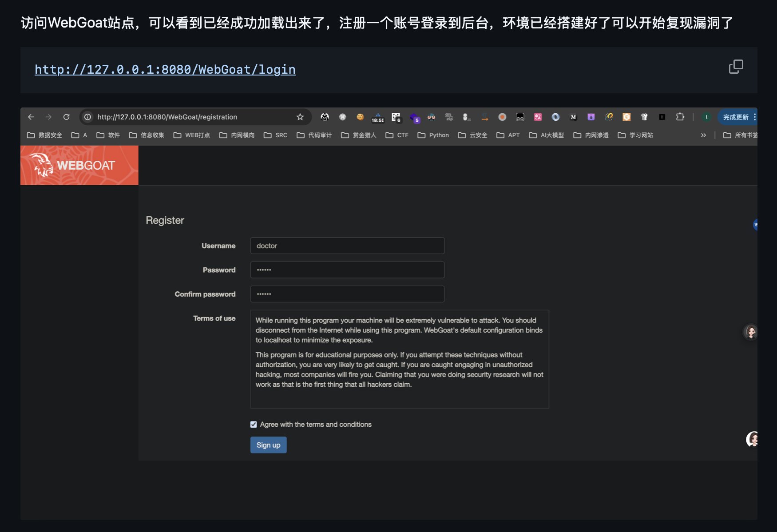Image resolution: width=777 pixels, height=532 pixels.
Task: Open the 代码审计 bookmark folder
Action: tap(314, 135)
